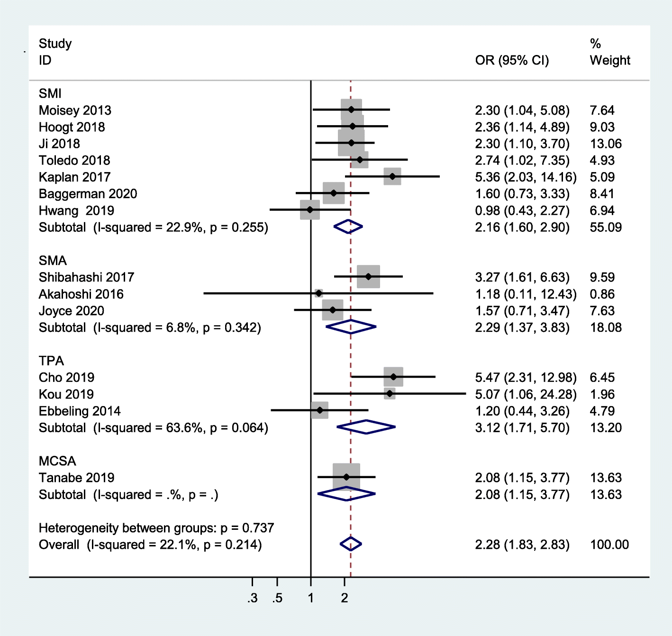Select subtotal text 'I-squared = .%, p = .'
Image resolution: width=672 pixels, height=636 pixels.
click(155, 495)
